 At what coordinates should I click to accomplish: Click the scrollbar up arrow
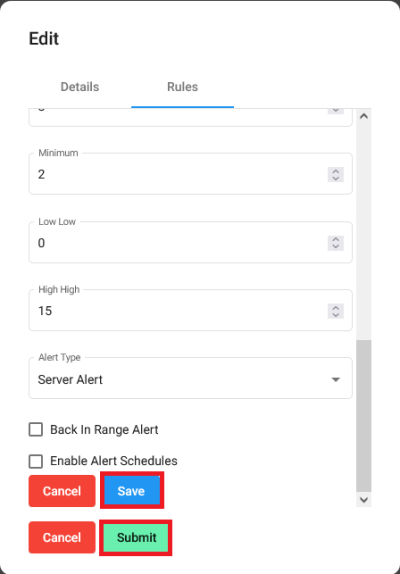364,116
